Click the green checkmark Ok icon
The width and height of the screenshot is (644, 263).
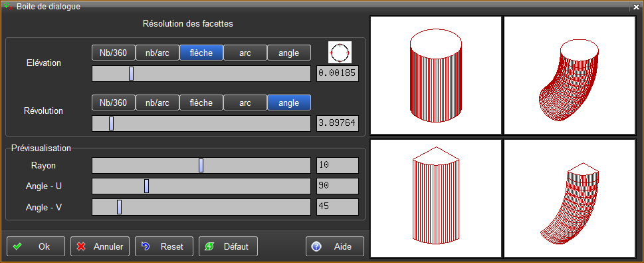[x=17, y=246]
